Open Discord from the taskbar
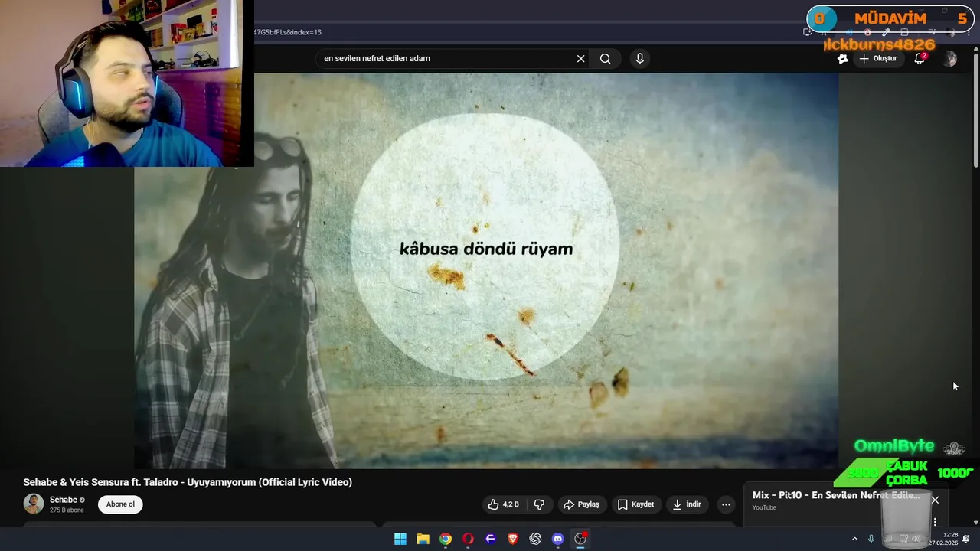Viewport: 980px width, 551px height. point(558,539)
